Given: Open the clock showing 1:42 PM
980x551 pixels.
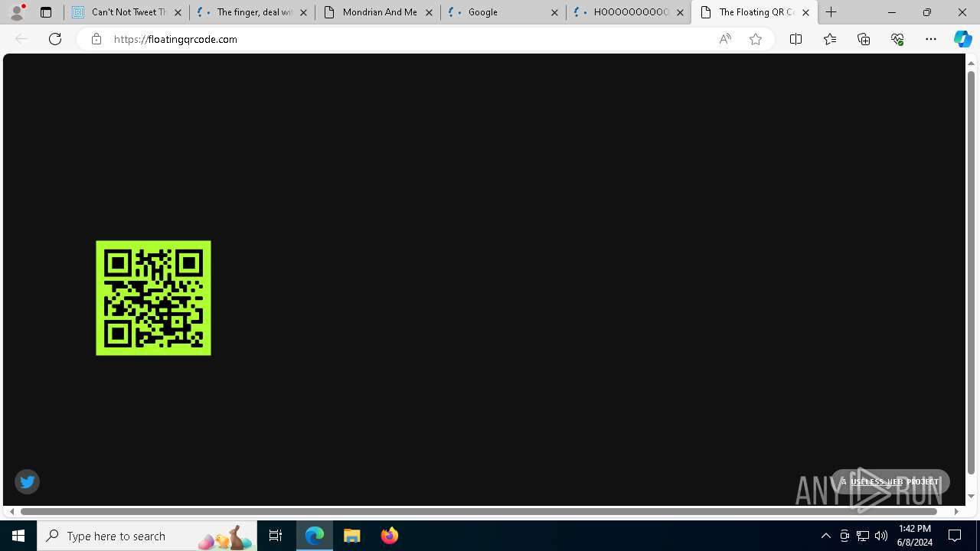Looking at the screenshot, I should click(x=915, y=536).
